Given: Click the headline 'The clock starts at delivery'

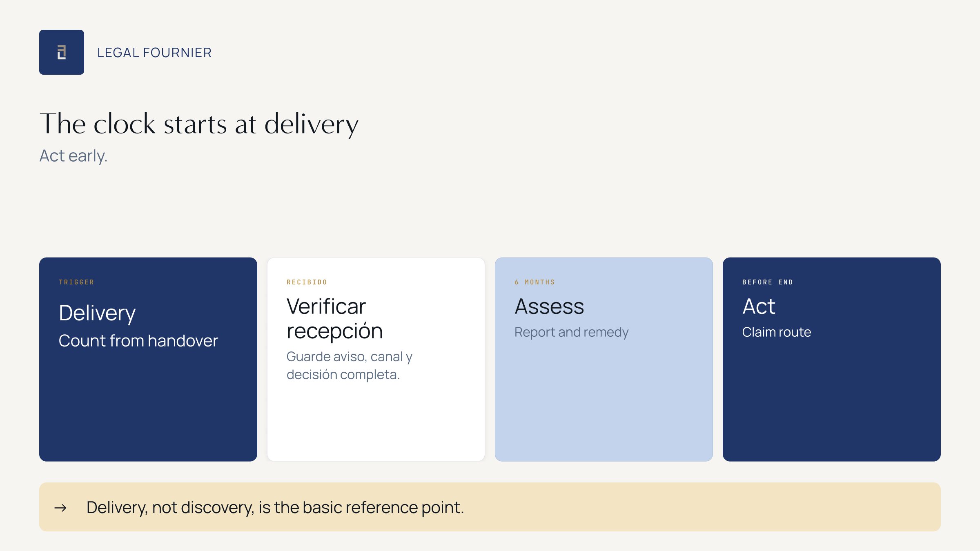Looking at the screenshot, I should 199,124.
